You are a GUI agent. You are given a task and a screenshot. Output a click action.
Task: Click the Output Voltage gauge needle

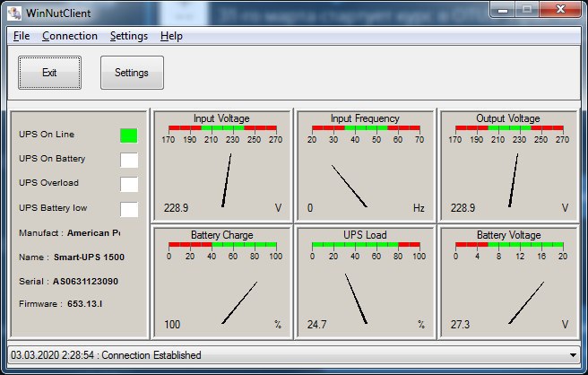514,180
